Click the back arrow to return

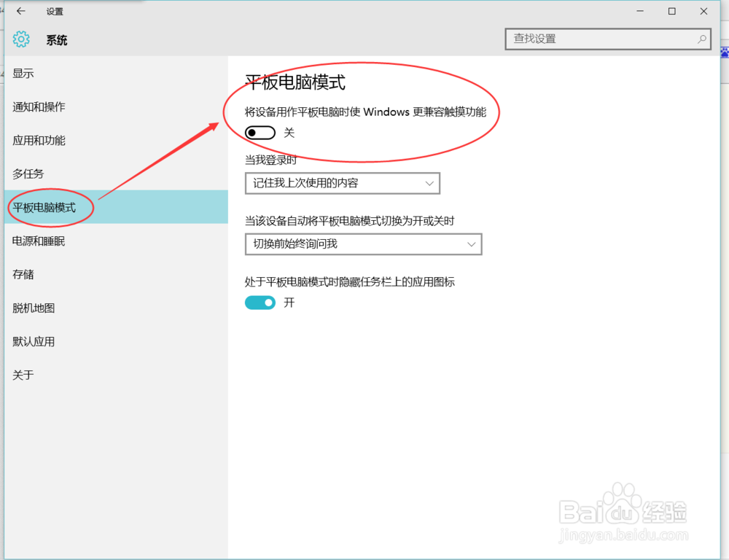click(20, 11)
